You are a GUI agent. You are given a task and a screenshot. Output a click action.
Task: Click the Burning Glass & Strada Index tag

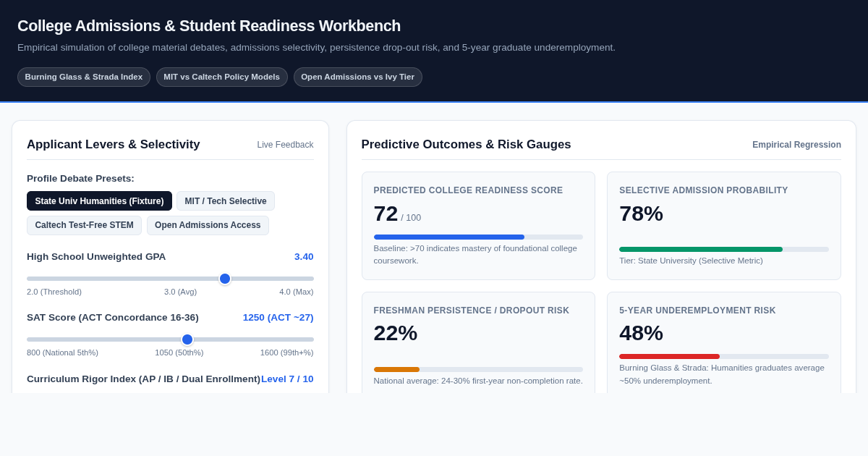pyautogui.click(x=84, y=77)
